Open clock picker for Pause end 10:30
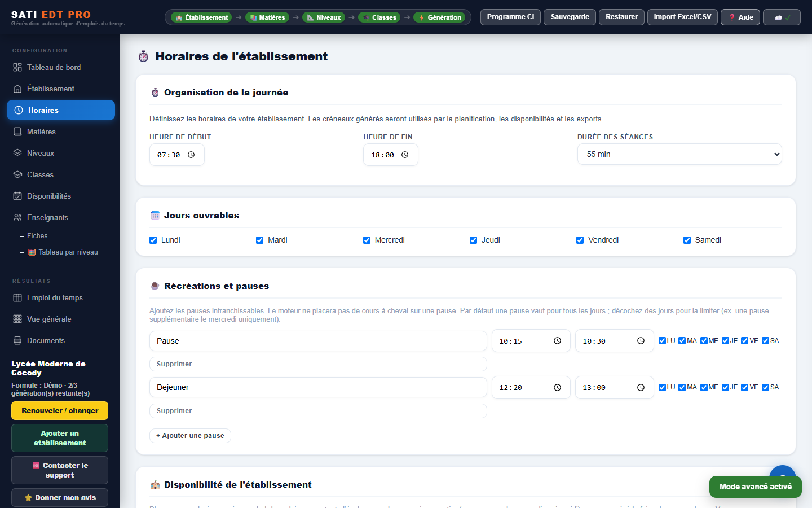812x508 pixels. point(641,341)
